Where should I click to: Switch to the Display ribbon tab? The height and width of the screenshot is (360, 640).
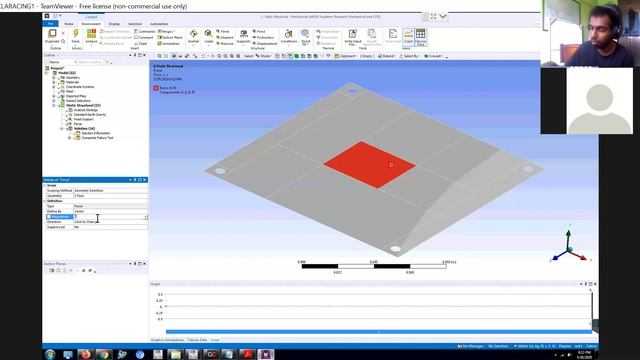[x=114, y=24]
